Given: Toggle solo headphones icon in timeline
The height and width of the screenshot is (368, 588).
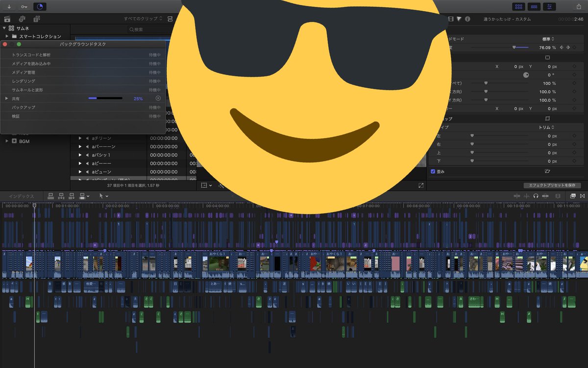Looking at the screenshot, I should pyautogui.click(x=536, y=196).
